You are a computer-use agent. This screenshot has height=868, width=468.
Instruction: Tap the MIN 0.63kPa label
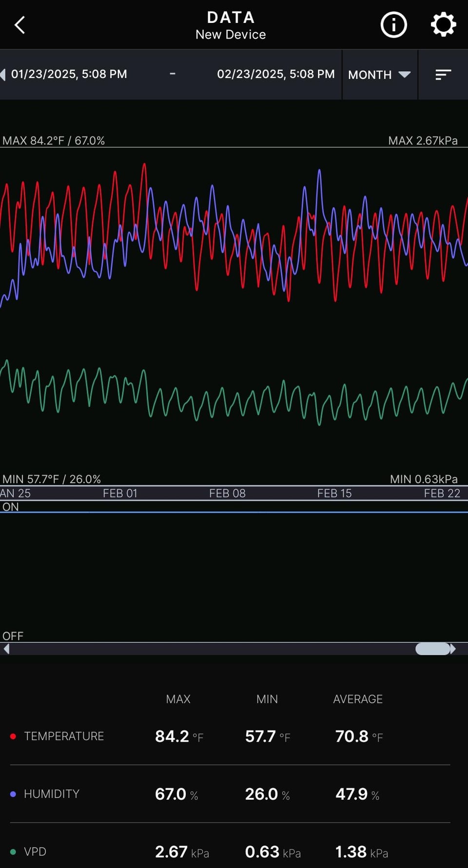424,479
